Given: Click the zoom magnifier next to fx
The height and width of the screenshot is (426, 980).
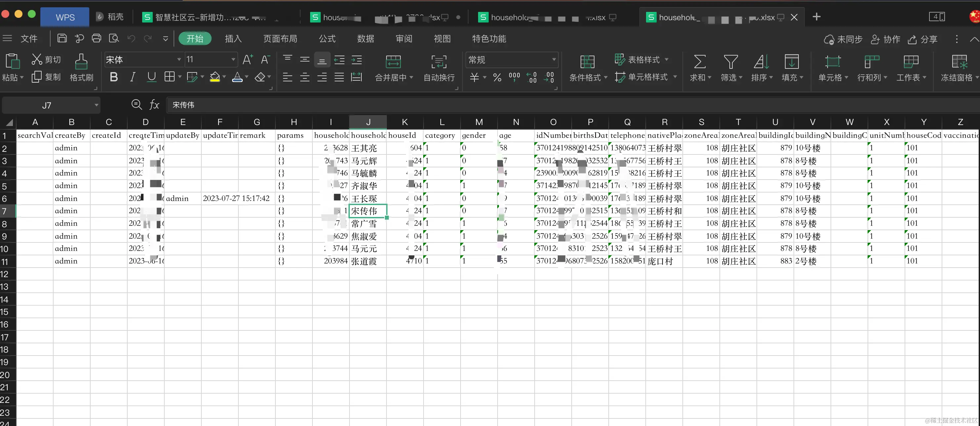Looking at the screenshot, I should [137, 104].
